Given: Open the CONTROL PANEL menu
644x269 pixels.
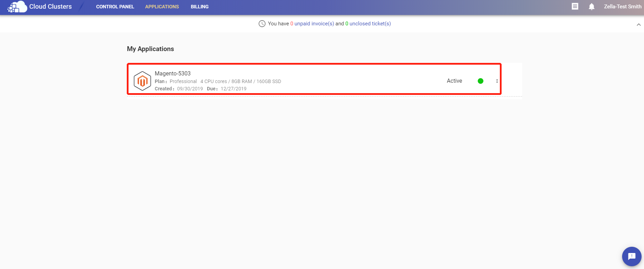Looking at the screenshot, I should pyautogui.click(x=115, y=7).
